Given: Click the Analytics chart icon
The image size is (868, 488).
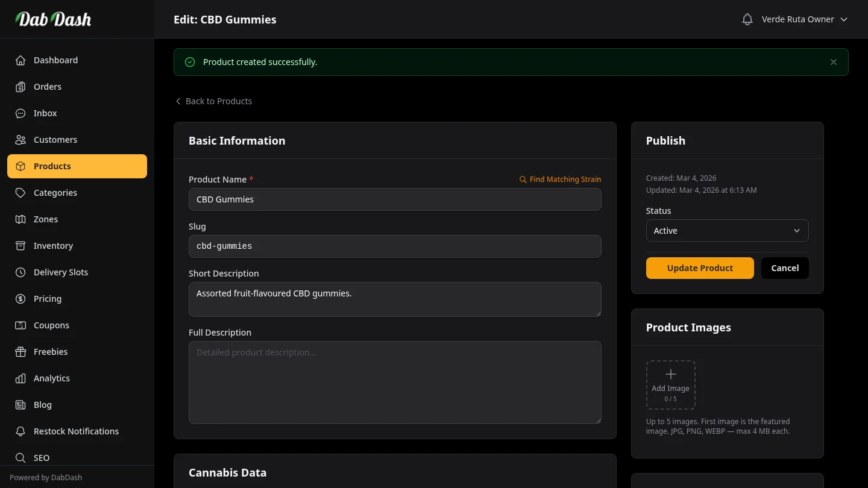Looking at the screenshot, I should click(x=20, y=378).
